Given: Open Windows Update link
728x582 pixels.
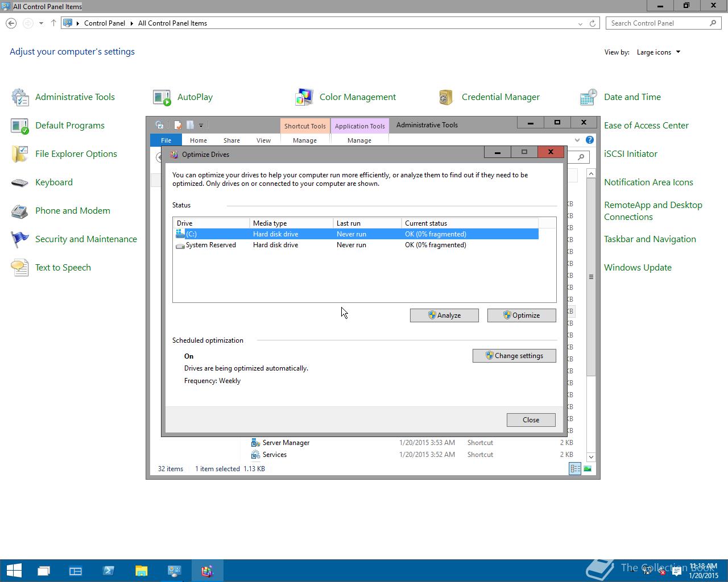Looking at the screenshot, I should pos(638,268).
